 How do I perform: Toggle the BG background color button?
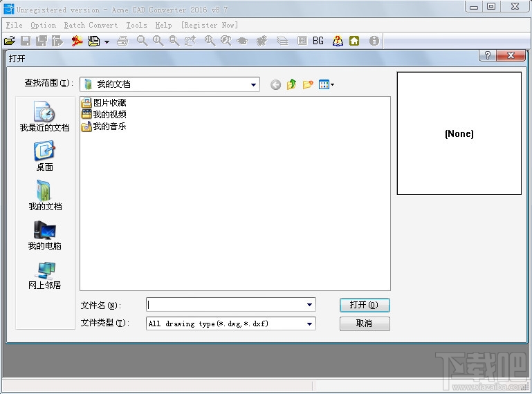click(318, 41)
